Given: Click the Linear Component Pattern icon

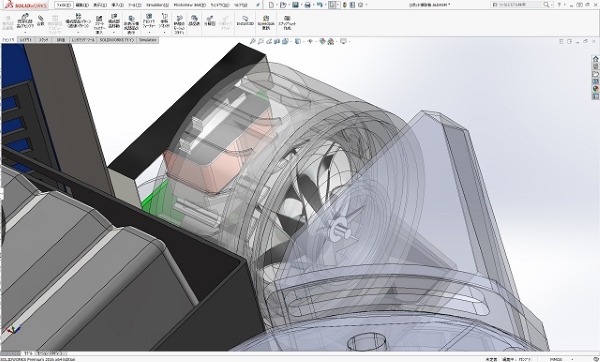Looking at the screenshot, I should 78,21.
